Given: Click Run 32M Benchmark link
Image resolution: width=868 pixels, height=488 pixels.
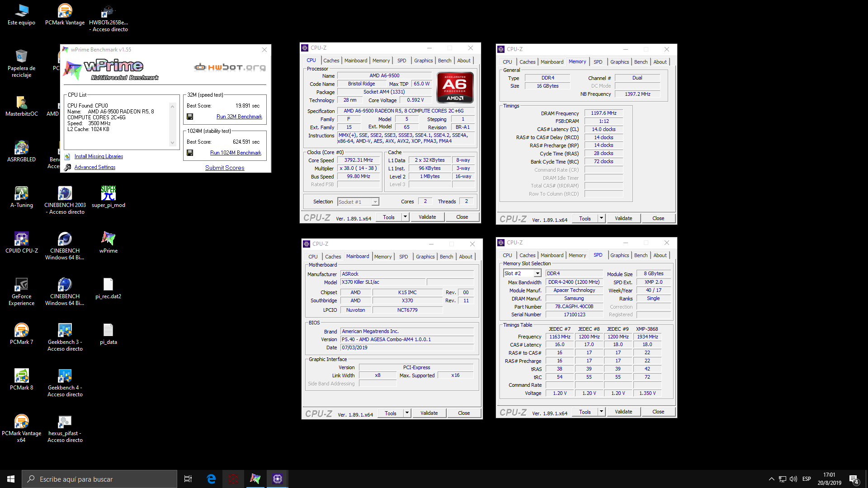Looking at the screenshot, I should click(239, 117).
